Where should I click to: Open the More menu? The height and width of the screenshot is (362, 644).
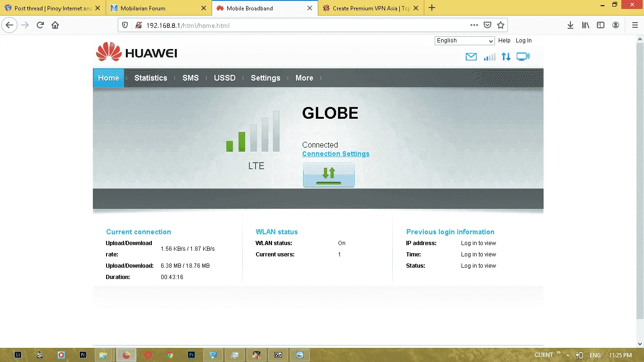tap(305, 78)
